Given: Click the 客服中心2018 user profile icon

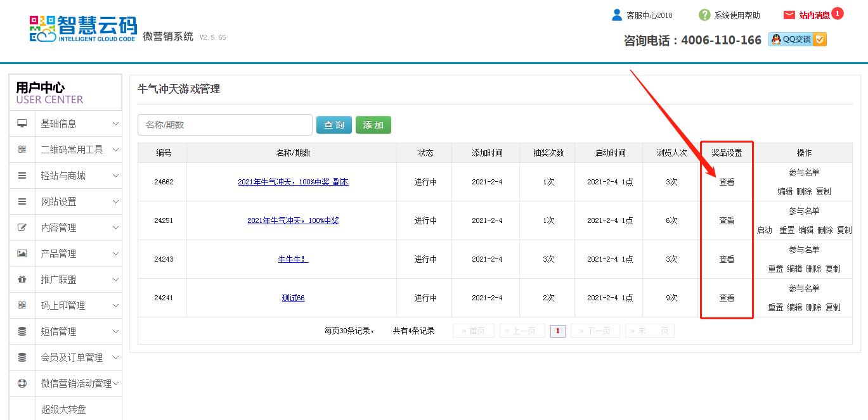Looking at the screenshot, I should point(616,15).
